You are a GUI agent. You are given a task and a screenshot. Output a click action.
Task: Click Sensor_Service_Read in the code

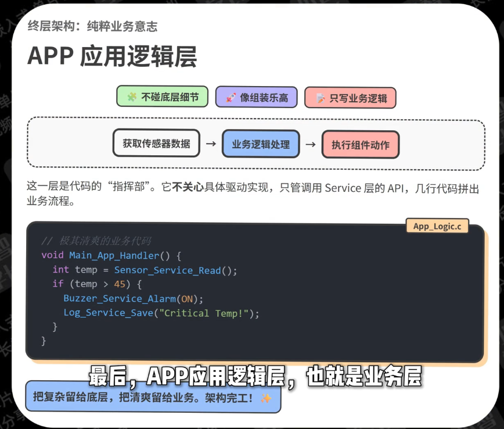(167, 270)
